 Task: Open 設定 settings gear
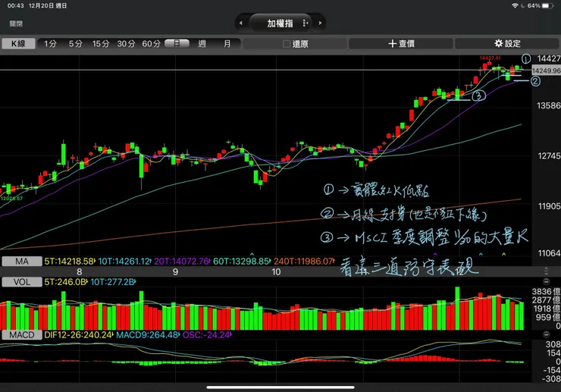[x=499, y=44]
